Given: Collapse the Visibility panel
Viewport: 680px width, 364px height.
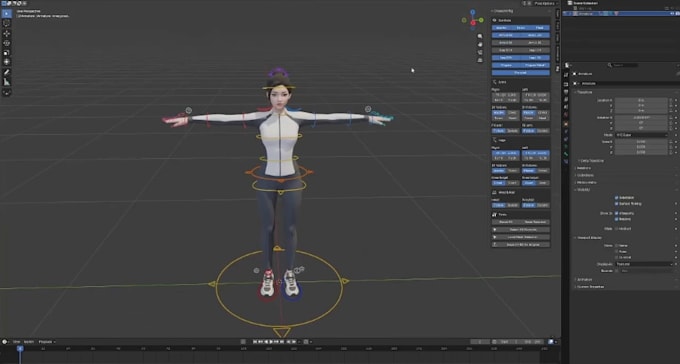Looking at the screenshot, I should coord(582,190).
